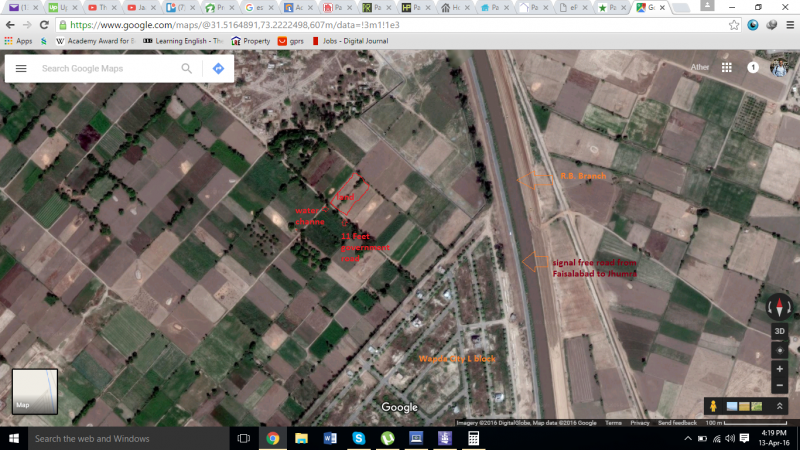Switch to the Upwork tab

(63, 7)
